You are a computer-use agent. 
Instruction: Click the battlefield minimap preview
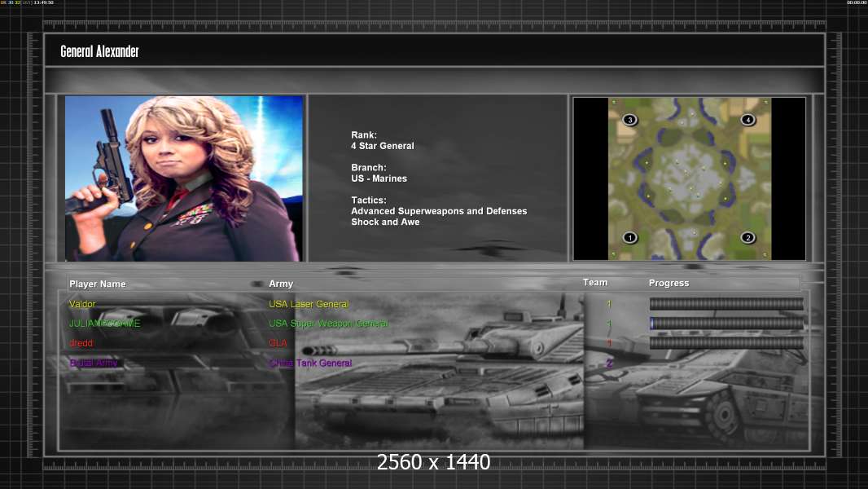click(x=689, y=178)
